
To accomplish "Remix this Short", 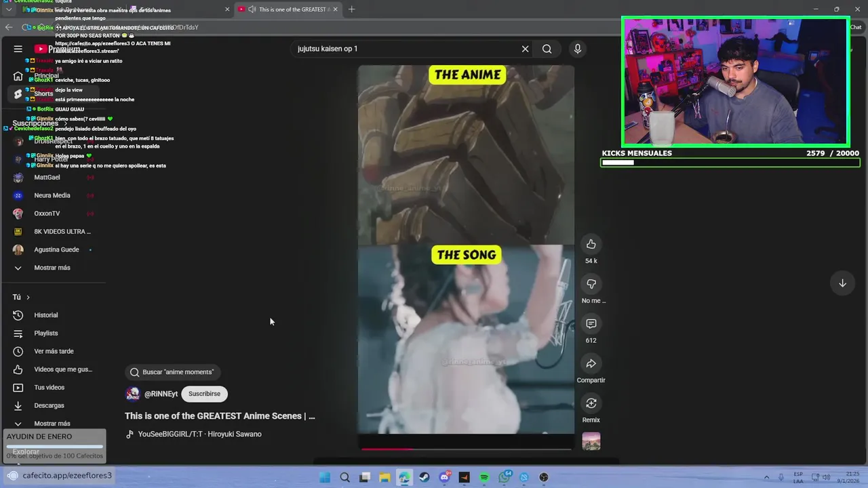I will tap(591, 403).
